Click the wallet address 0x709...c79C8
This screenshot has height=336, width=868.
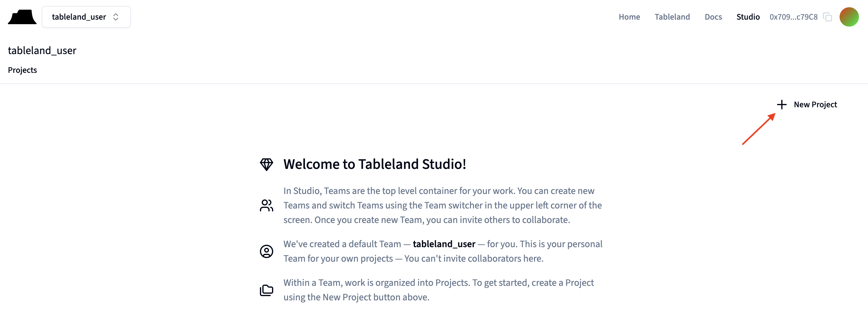pyautogui.click(x=793, y=17)
